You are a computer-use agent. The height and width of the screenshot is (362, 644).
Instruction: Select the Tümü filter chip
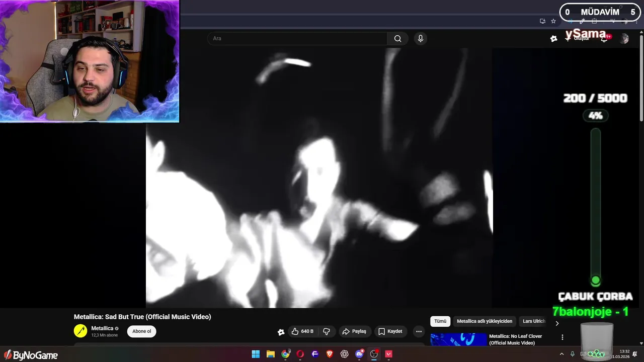[440, 321]
